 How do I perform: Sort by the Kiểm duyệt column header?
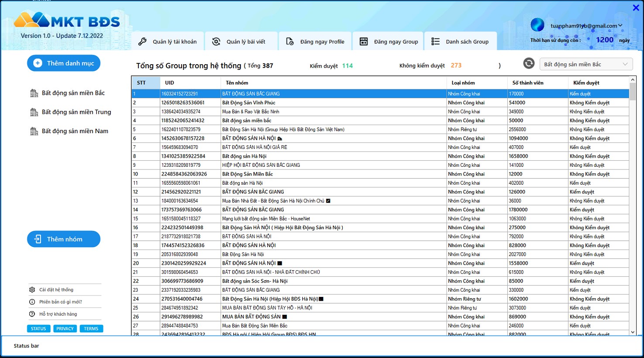pos(599,83)
